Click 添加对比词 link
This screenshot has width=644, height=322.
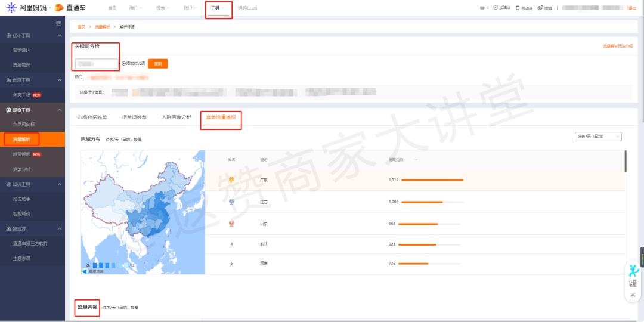[x=135, y=64]
